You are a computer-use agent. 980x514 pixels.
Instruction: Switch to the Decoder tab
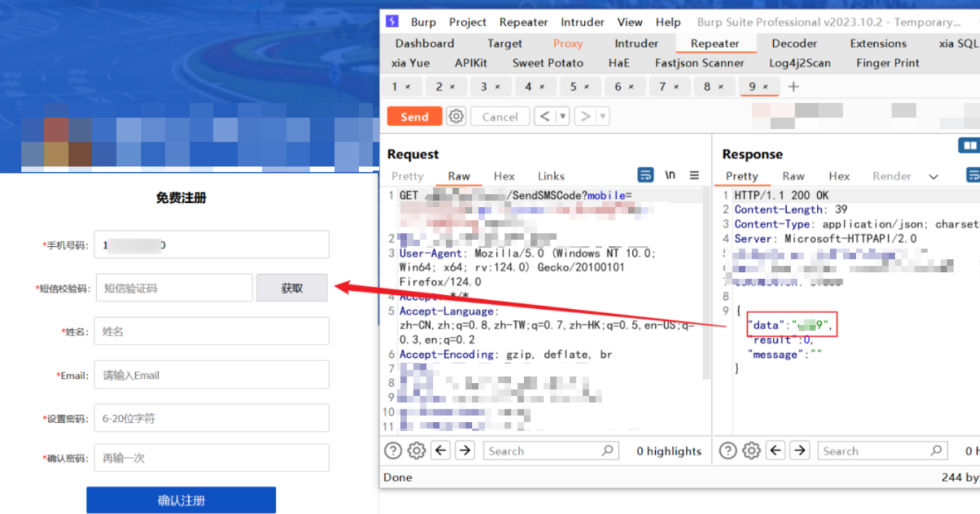(x=794, y=43)
